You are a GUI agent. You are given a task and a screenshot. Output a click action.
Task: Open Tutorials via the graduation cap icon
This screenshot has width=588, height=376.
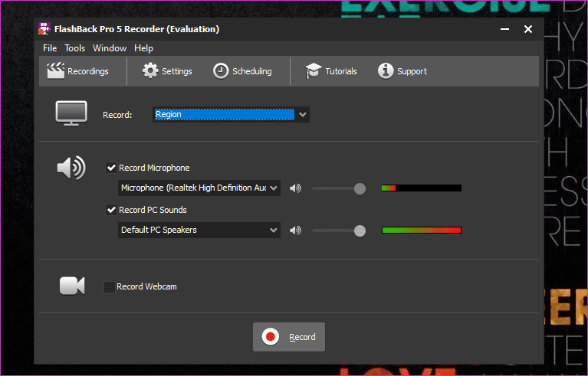click(313, 70)
